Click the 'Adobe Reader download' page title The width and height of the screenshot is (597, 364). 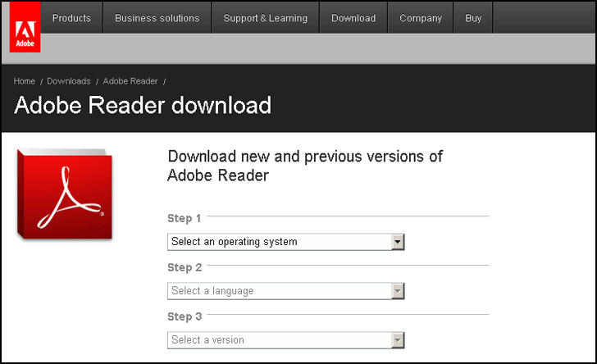coord(143,106)
